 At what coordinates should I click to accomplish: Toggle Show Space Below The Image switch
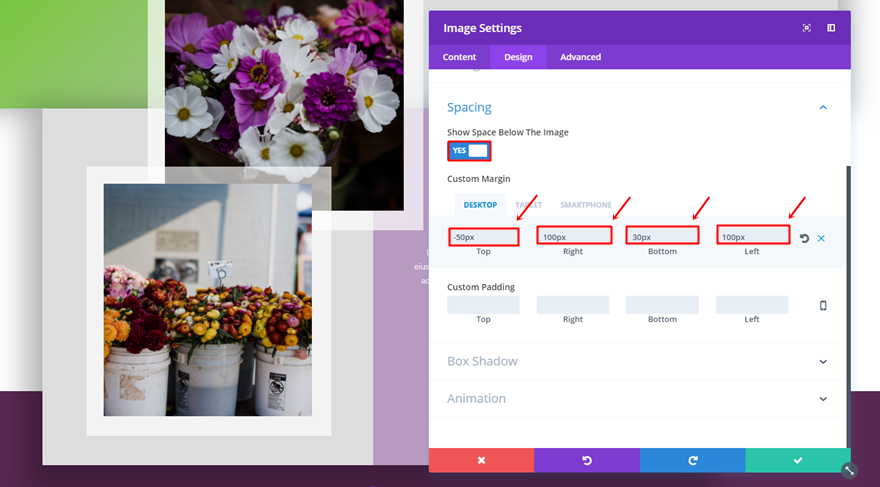coord(469,150)
